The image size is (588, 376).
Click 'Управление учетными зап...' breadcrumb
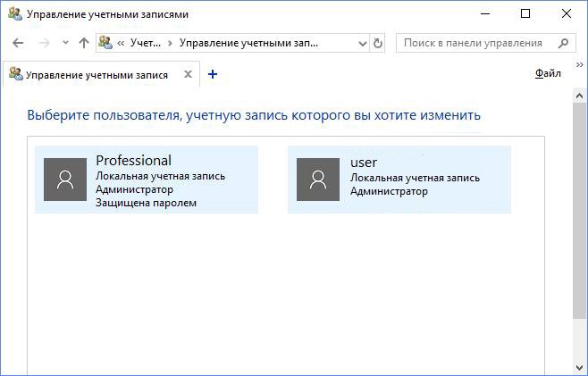coord(248,43)
